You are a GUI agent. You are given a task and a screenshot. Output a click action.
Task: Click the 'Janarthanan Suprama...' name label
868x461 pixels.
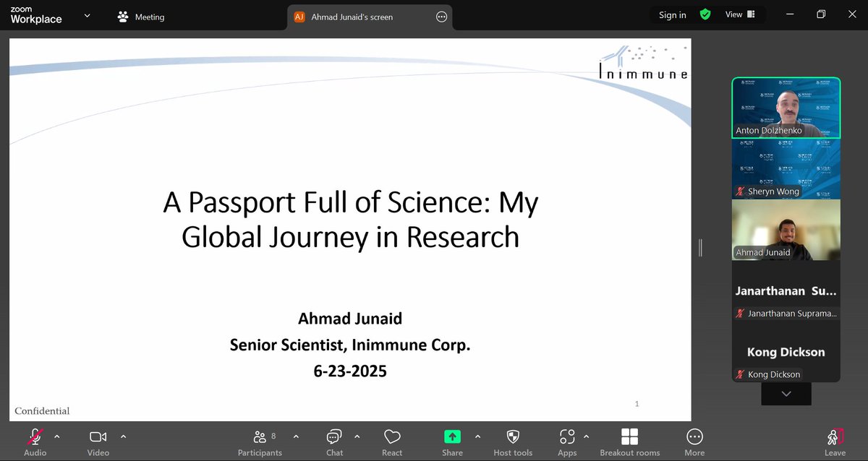pos(786,314)
